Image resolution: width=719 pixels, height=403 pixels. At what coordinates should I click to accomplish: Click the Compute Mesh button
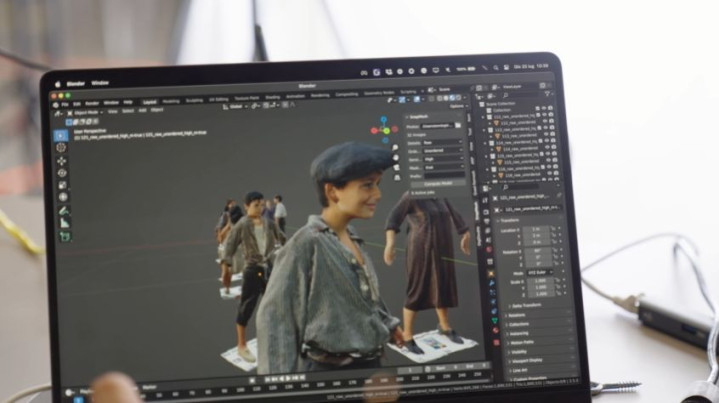(x=437, y=183)
